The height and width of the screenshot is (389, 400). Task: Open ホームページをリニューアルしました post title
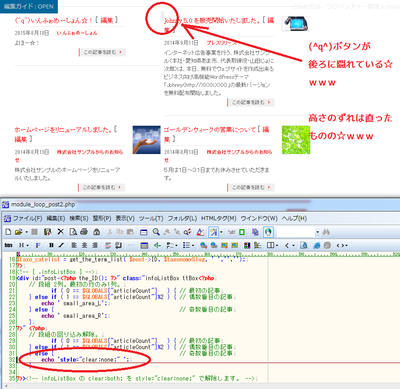click(x=63, y=130)
